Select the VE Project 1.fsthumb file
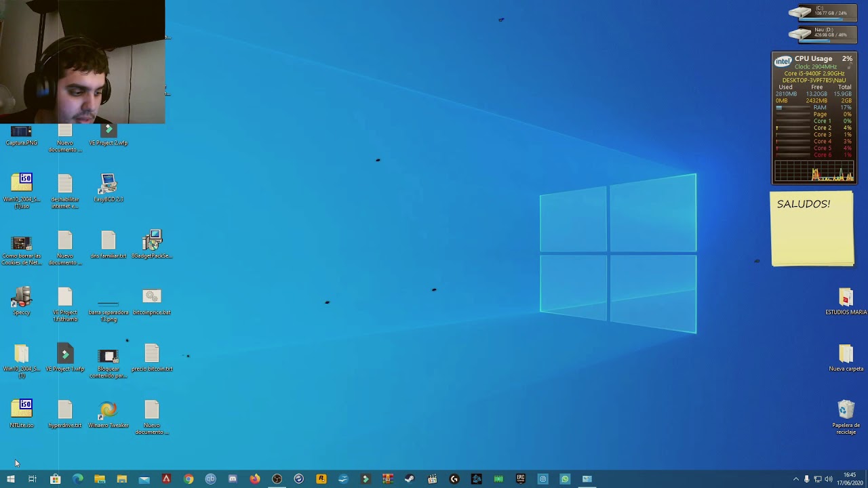 point(65,304)
